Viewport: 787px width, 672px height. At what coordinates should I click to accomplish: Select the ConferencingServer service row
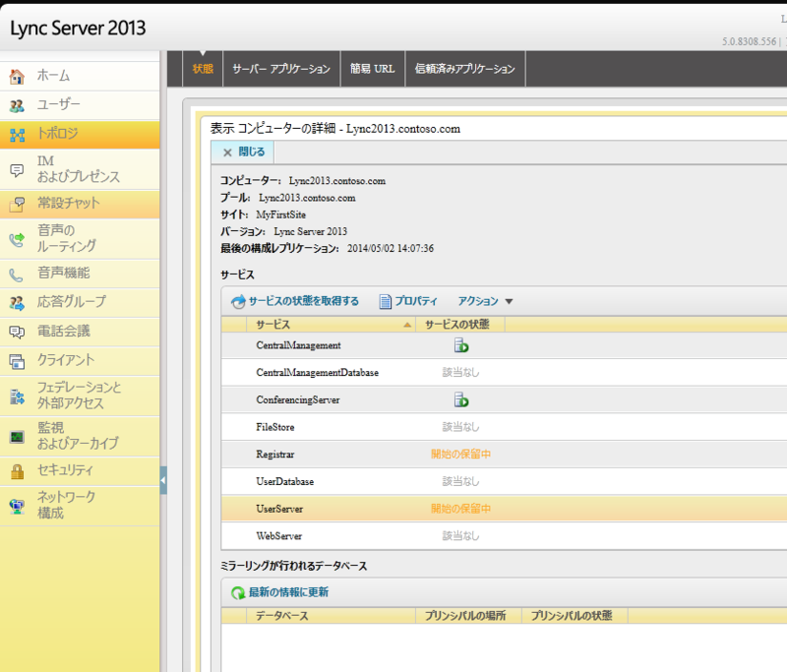pos(504,400)
